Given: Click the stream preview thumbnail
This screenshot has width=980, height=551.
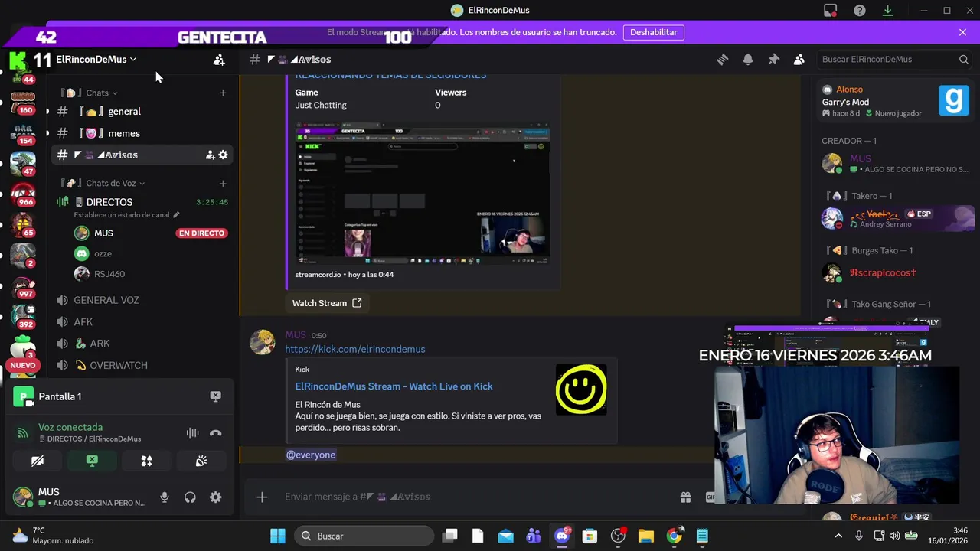Looking at the screenshot, I should [x=423, y=193].
